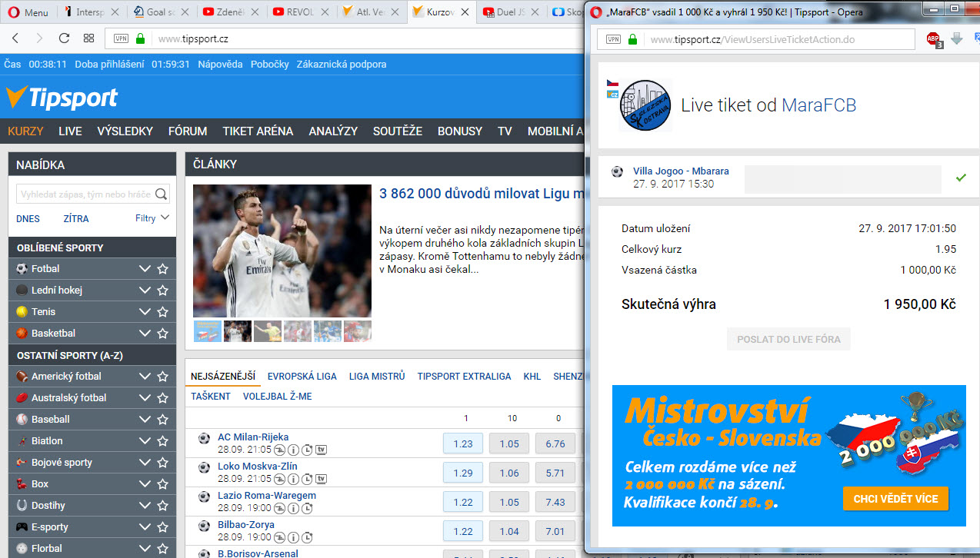Toggle VPN badge in main window address bar
The width and height of the screenshot is (980, 558).
click(121, 38)
